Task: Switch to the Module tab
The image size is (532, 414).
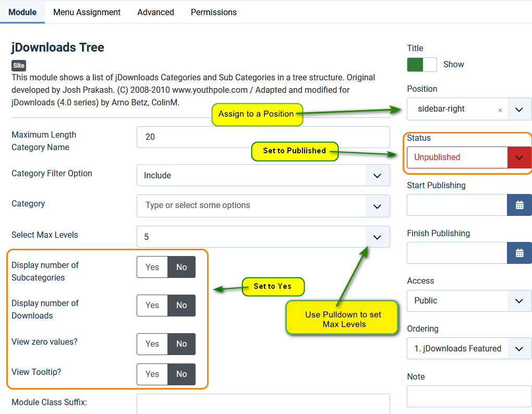Action: click(x=22, y=12)
